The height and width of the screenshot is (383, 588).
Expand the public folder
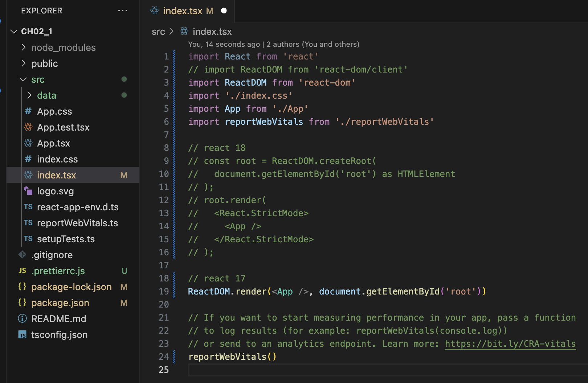[x=24, y=63]
